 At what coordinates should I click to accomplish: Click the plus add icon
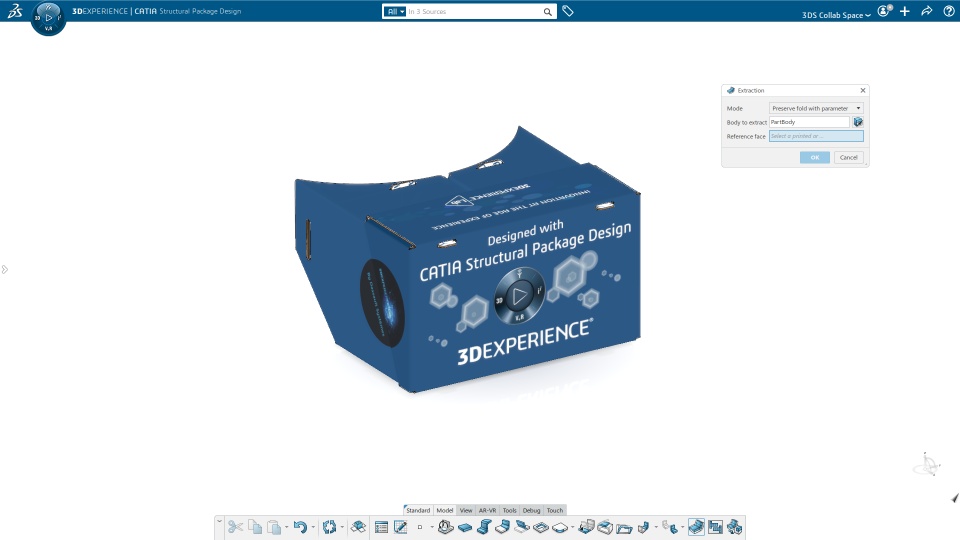click(x=905, y=11)
